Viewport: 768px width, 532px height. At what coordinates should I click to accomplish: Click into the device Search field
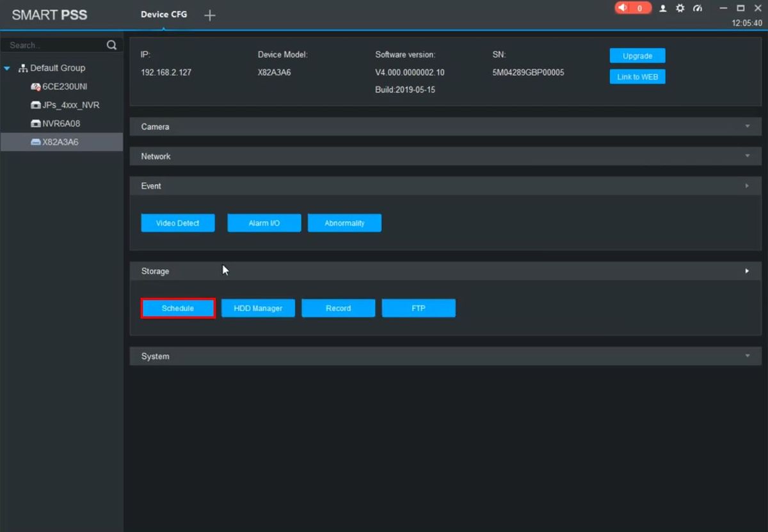[54, 45]
